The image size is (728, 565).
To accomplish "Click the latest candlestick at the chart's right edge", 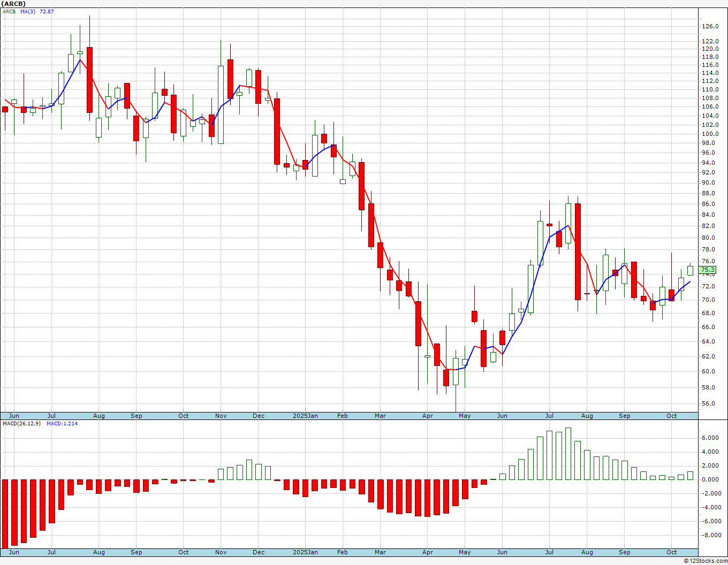I will pyautogui.click(x=691, y=270).
